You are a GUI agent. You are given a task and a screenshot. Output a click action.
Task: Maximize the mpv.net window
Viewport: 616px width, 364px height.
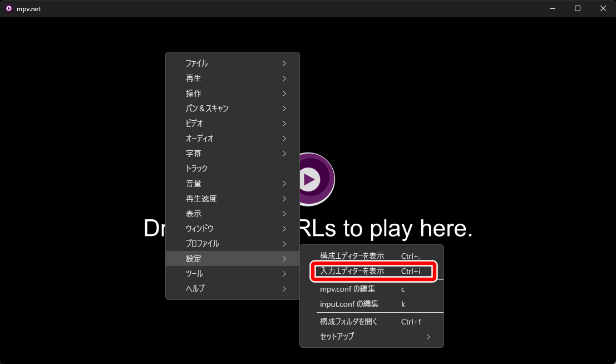[x=578, y=8]
